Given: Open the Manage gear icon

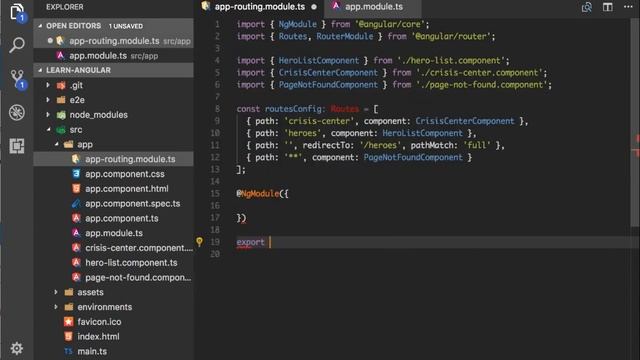Looking at the screenshot, I should point(17,348).
